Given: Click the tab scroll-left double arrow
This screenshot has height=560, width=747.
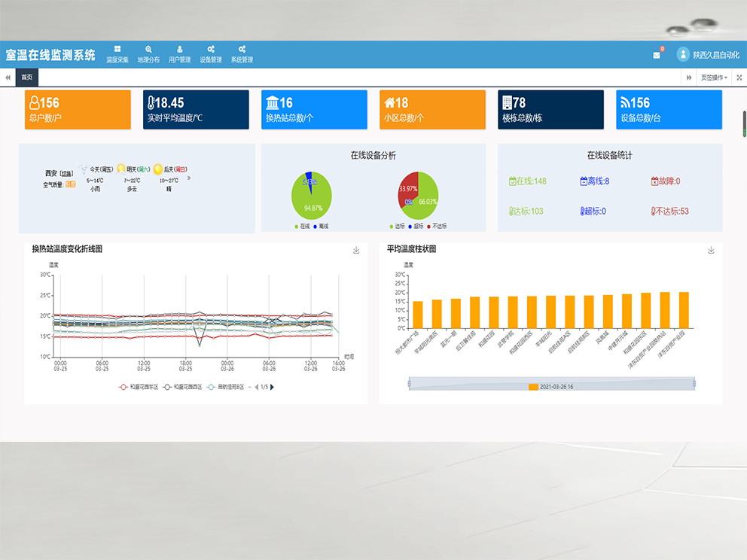Looking at the screenshot, I should pyautogui.click(x=8, y=77).
